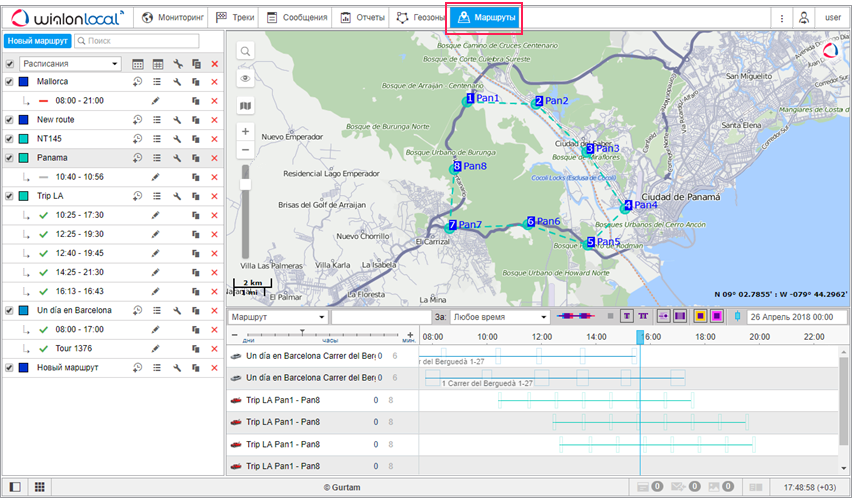Open the map search tool
The image size is (852, 498).
coord(245,51)
